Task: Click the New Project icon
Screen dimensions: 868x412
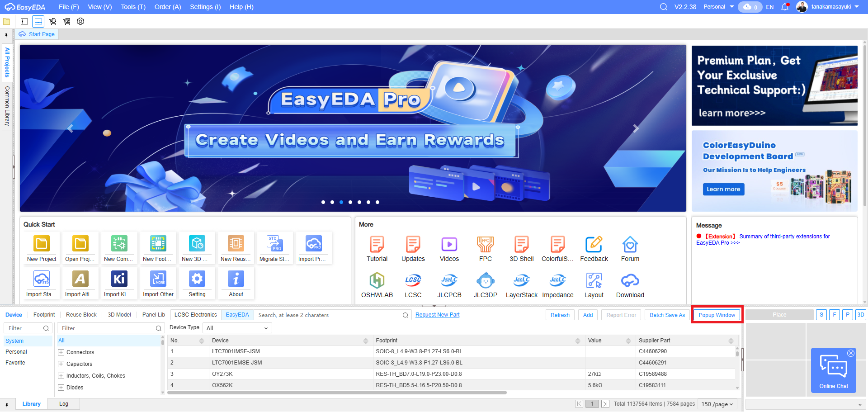Action: pos(42,244)
